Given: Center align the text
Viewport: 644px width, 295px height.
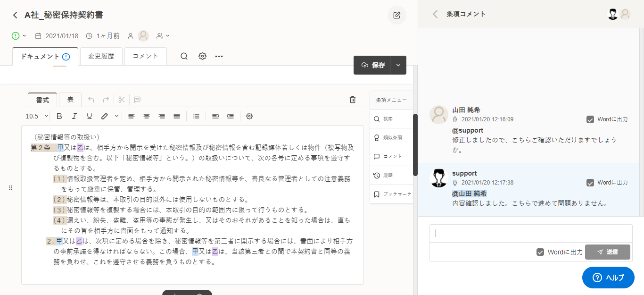Looking at the screenshot, I should pos(147,116).
